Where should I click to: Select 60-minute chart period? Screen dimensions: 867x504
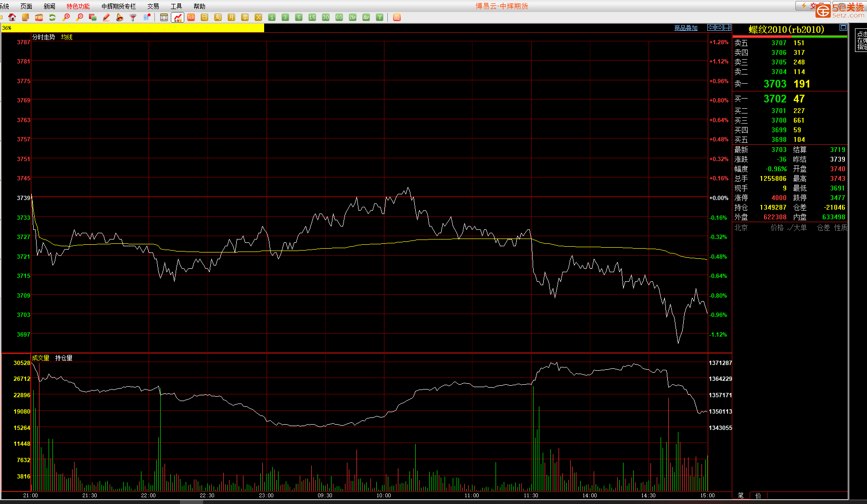339,17
